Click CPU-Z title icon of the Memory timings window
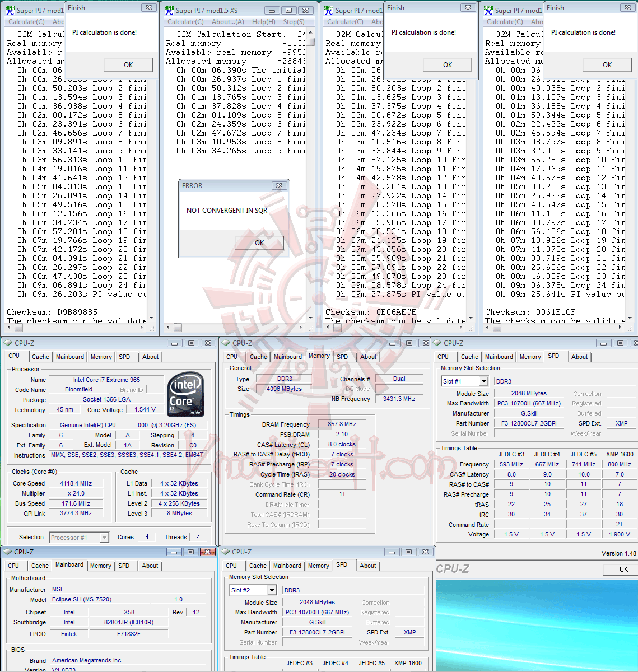Screen dimensions: 638x672 click(x=225, y=343)
